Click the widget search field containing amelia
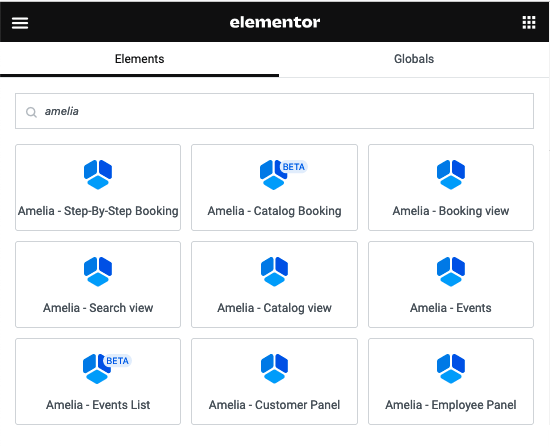This screenshot has width=550, height=447. [x=274, y=111]
